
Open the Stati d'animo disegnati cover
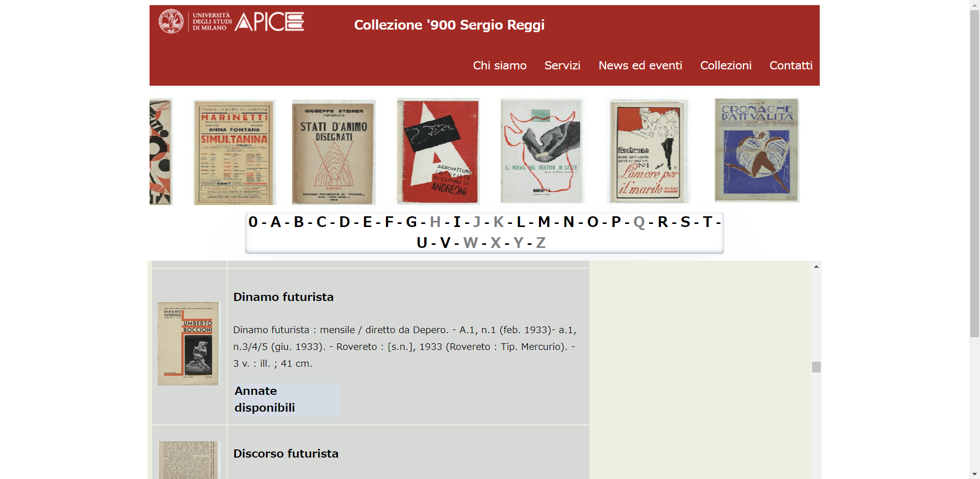(x=333, y=152)
